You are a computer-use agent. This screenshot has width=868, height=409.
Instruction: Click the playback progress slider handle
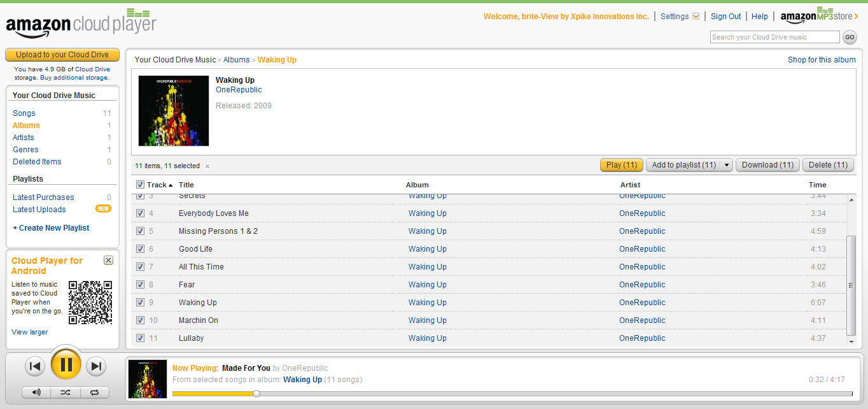point(256,394)
